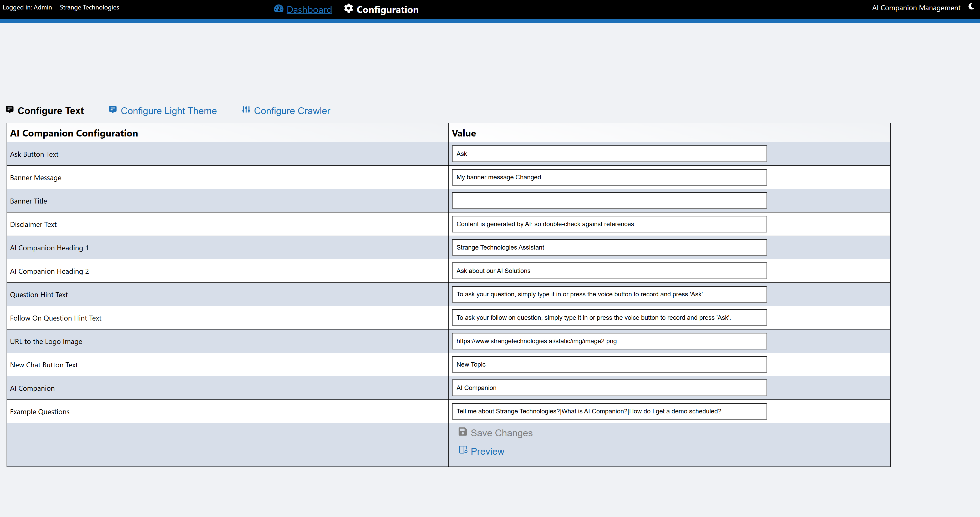Switch to Configure Light Theme tab
980x517 pixels.
click(x=169, y=111)
